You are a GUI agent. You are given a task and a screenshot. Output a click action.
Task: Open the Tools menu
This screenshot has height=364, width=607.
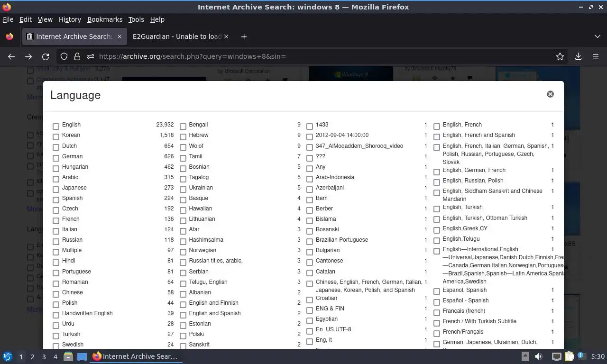click(x=136, y=19)
